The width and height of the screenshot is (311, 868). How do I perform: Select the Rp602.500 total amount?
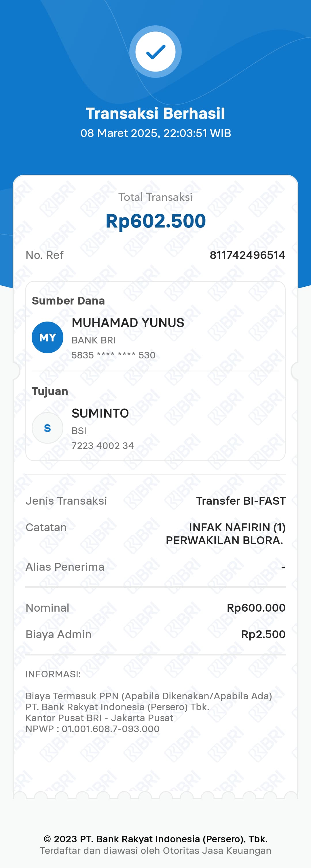pyautogui.click(x=155, y=221)
